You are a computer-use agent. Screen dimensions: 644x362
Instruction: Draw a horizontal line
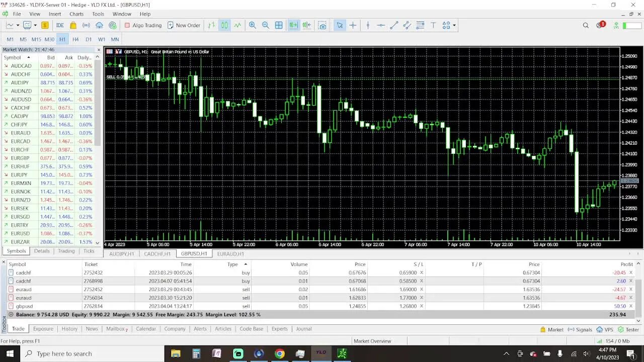coord(381,25)
